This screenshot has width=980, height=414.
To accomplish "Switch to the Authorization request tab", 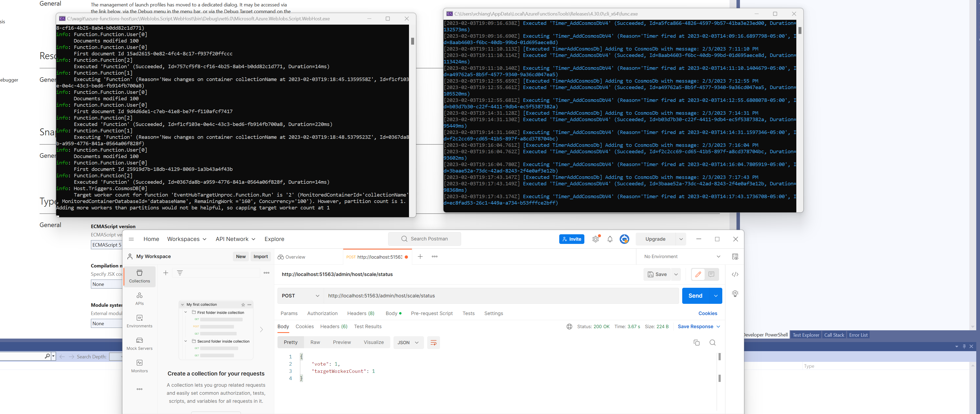I will coord(322,313).
